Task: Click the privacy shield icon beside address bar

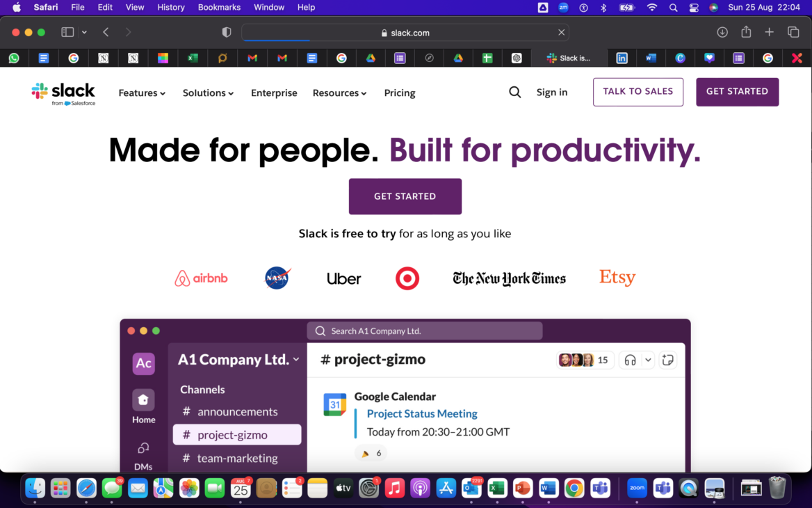Action: (226, 32)
